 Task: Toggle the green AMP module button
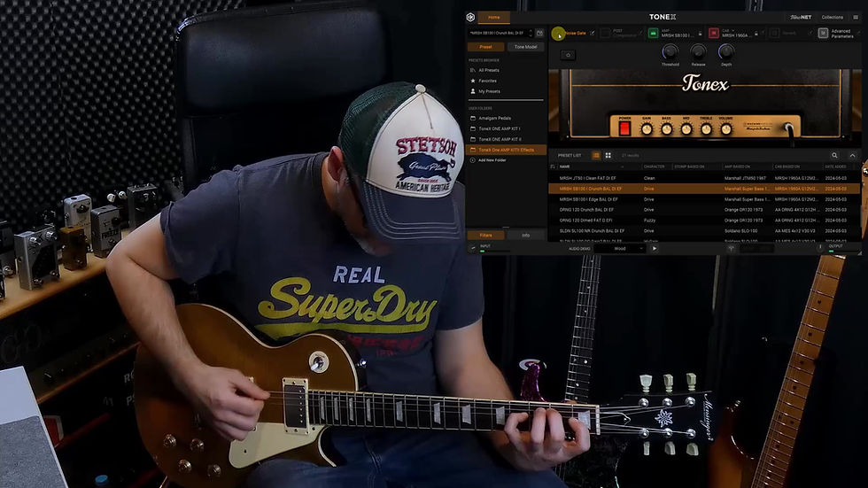(654, 34)
